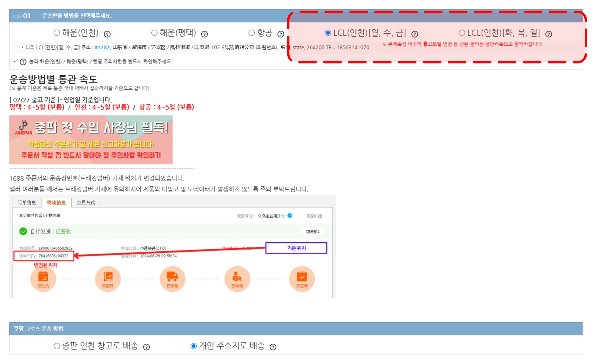The width and height of the screenshot is (596, 364).
Task: Click the 항공 : 4~5일 (보통) text
Action: (x=167, y=107)
